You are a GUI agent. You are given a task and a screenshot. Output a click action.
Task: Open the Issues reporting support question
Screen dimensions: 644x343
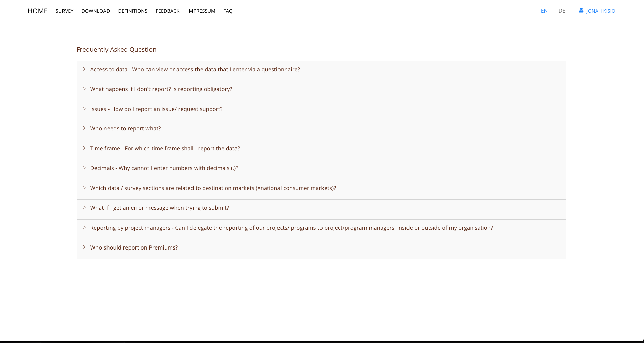pos(156,109)
